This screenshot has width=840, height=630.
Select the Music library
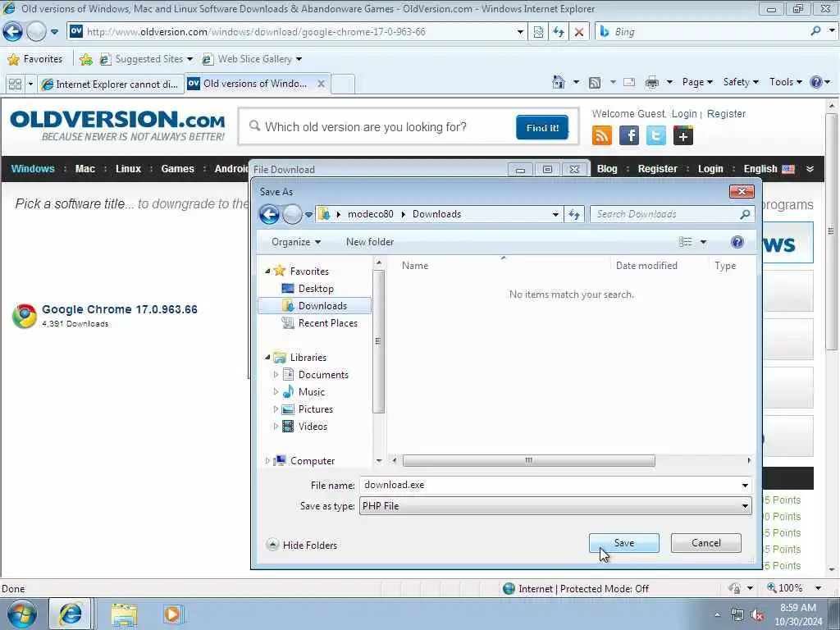coord(311,391)
